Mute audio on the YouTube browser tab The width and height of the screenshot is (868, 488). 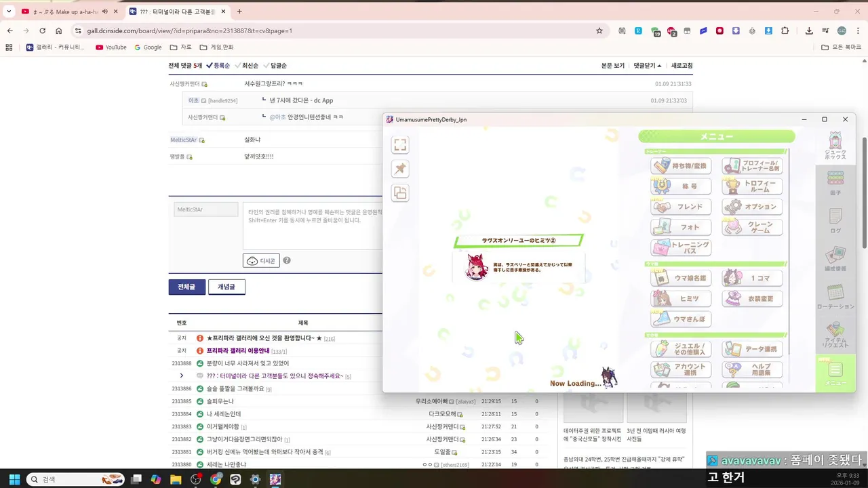104,12
